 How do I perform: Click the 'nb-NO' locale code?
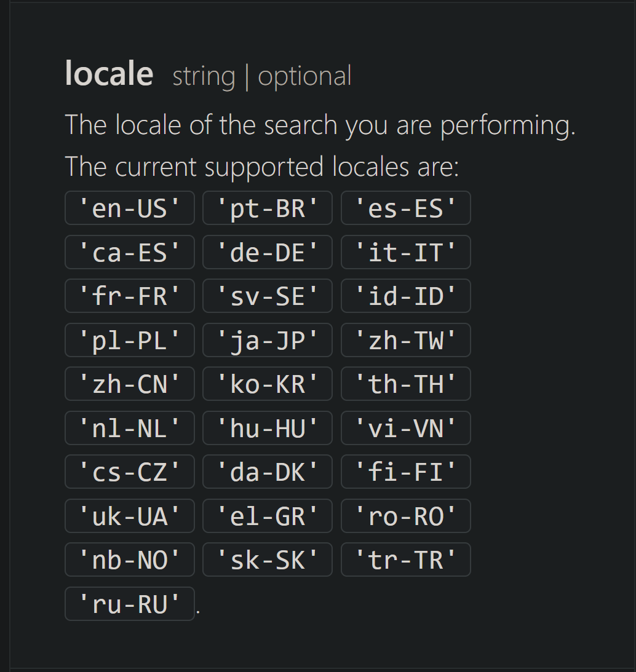tap(130, 559)
